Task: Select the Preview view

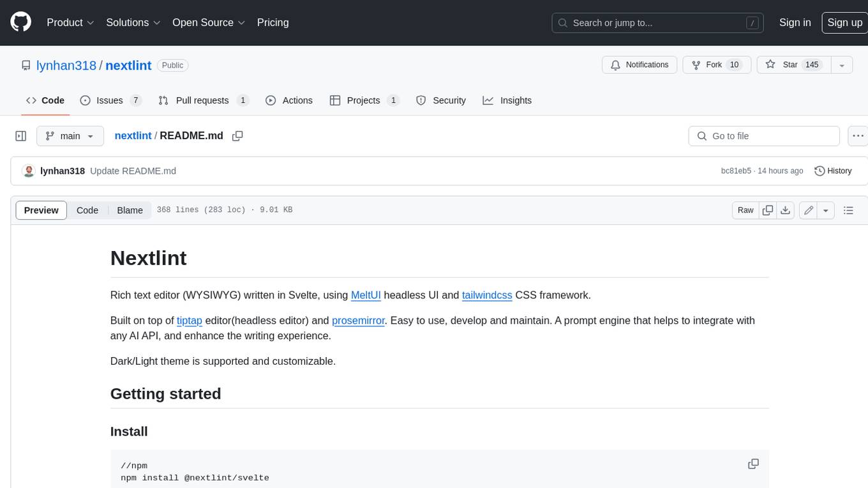Action: 41,210
